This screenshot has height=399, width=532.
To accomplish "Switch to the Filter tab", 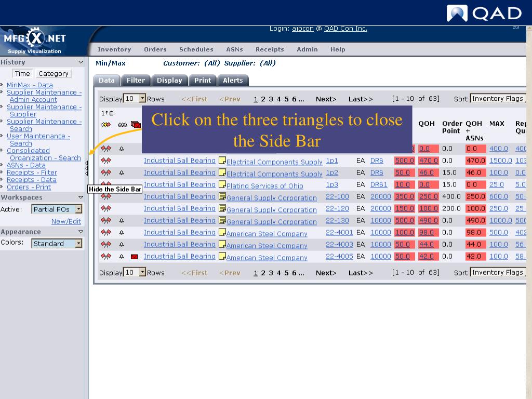I will pos(136,81).
